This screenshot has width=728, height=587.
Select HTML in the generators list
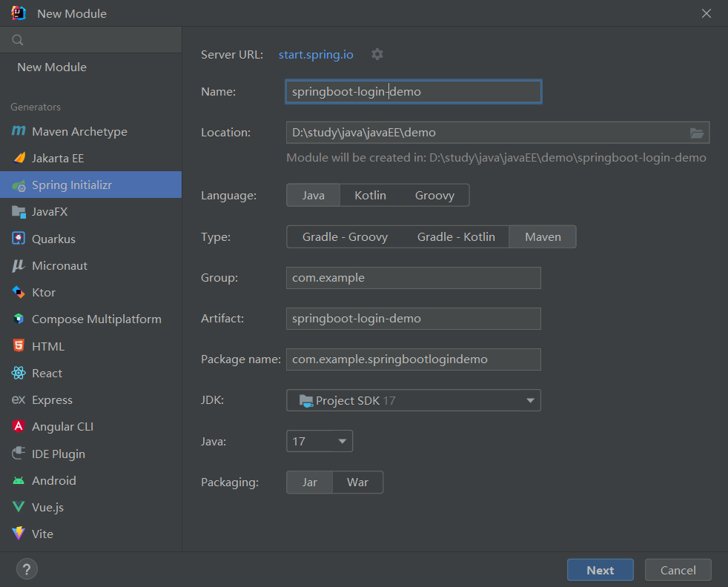[90, 346]
